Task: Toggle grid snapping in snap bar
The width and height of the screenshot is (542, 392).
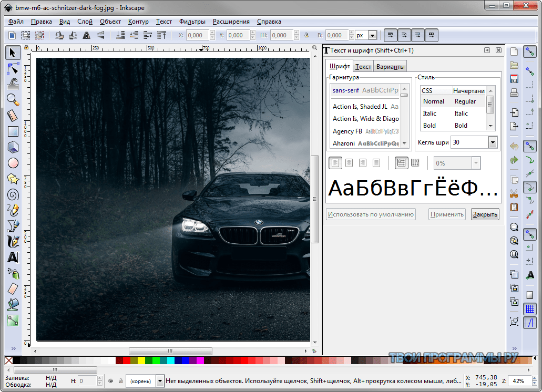Action: (529, 309)
